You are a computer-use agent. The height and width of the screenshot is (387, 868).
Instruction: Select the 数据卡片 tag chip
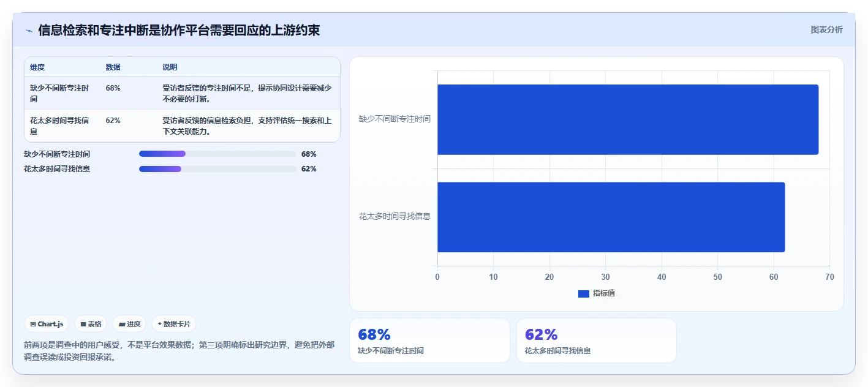(174, 324)
